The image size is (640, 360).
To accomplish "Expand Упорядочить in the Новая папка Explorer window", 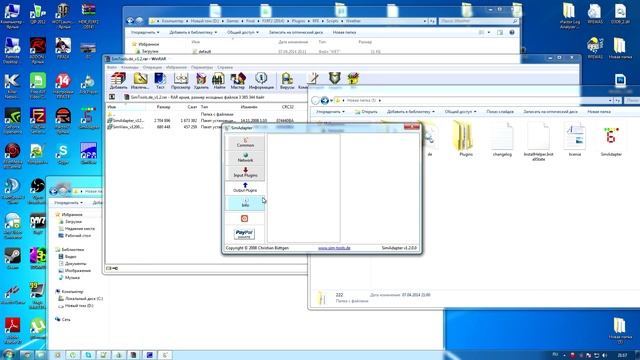I will click(330, 111).
